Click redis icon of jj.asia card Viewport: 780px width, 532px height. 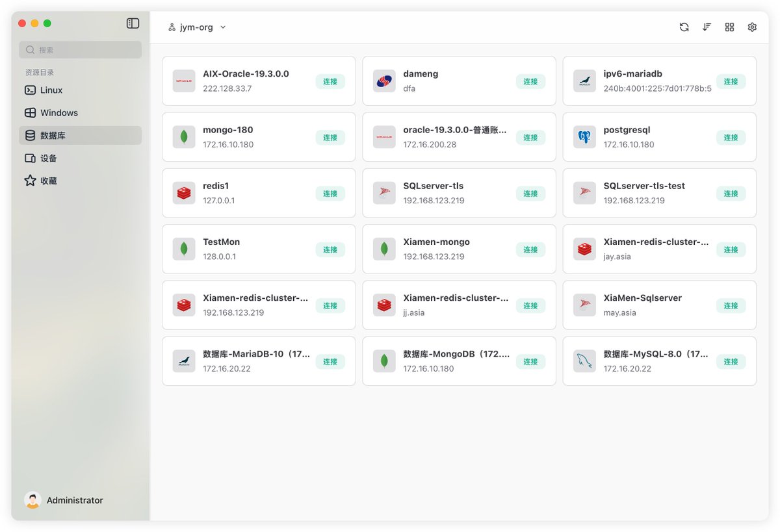coord(384,305)
